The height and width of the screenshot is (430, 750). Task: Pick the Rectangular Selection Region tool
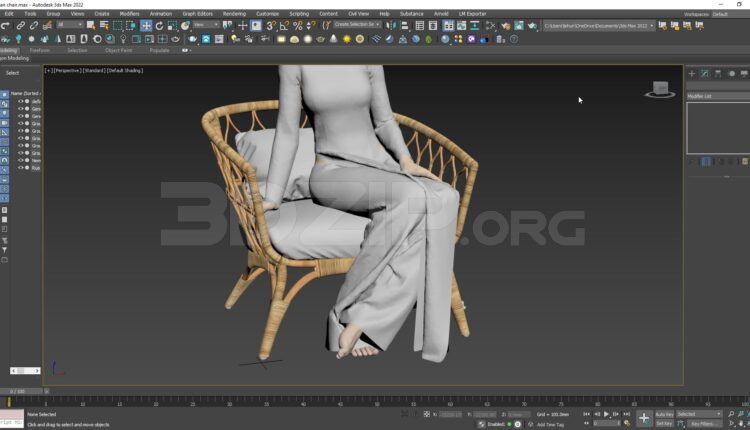point(117,25)
